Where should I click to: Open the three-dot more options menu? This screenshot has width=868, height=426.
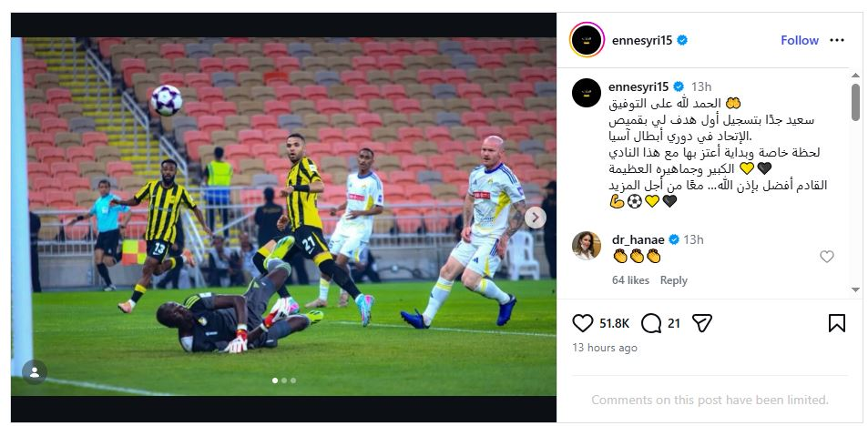pyautogui.click(x=837, y=40)
